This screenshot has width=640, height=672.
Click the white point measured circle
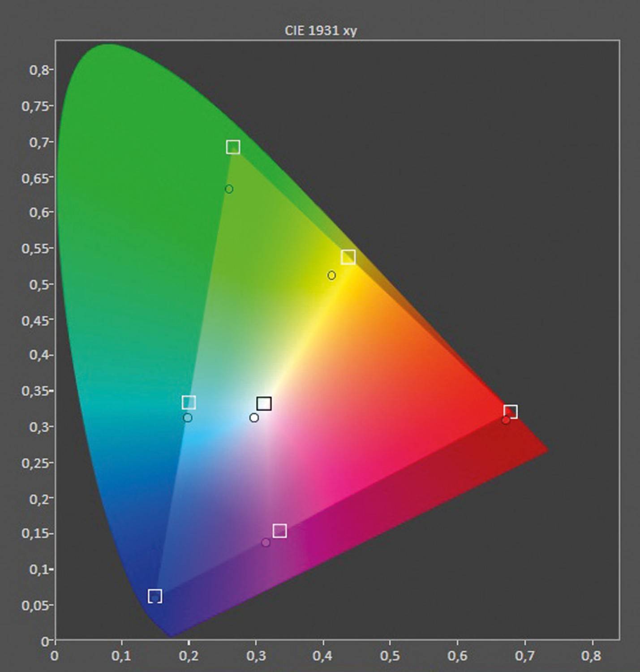[254, 418]
